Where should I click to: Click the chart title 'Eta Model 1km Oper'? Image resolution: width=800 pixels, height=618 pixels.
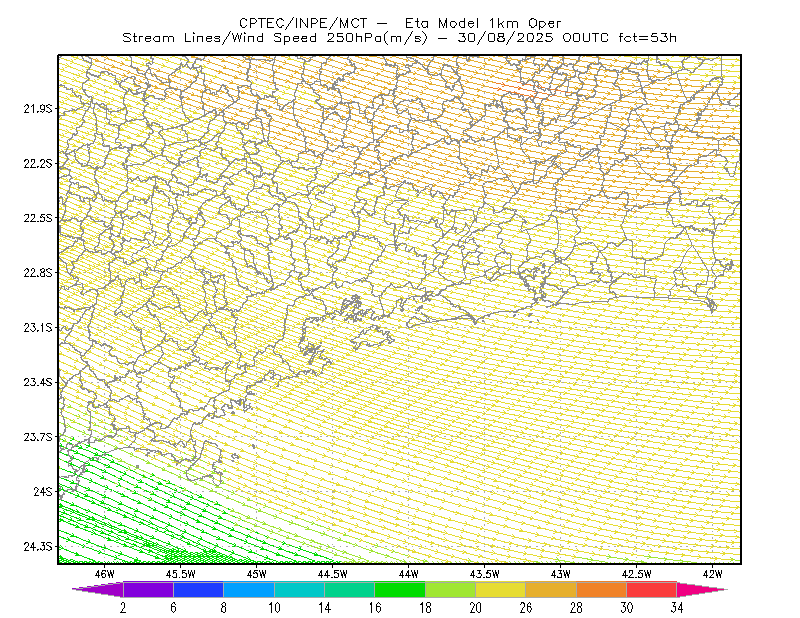[x=483, y=23]
